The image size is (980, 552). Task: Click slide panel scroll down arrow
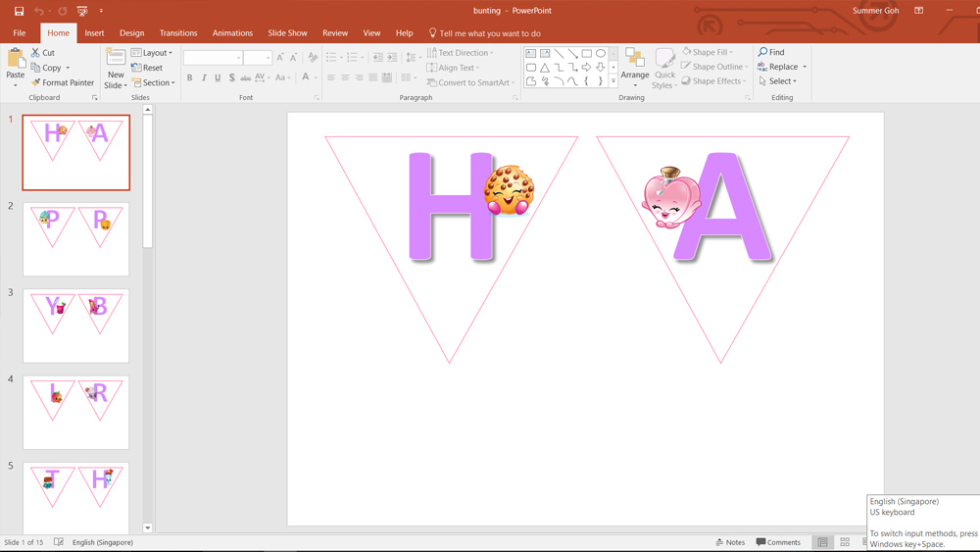click(x=148, y=527)
